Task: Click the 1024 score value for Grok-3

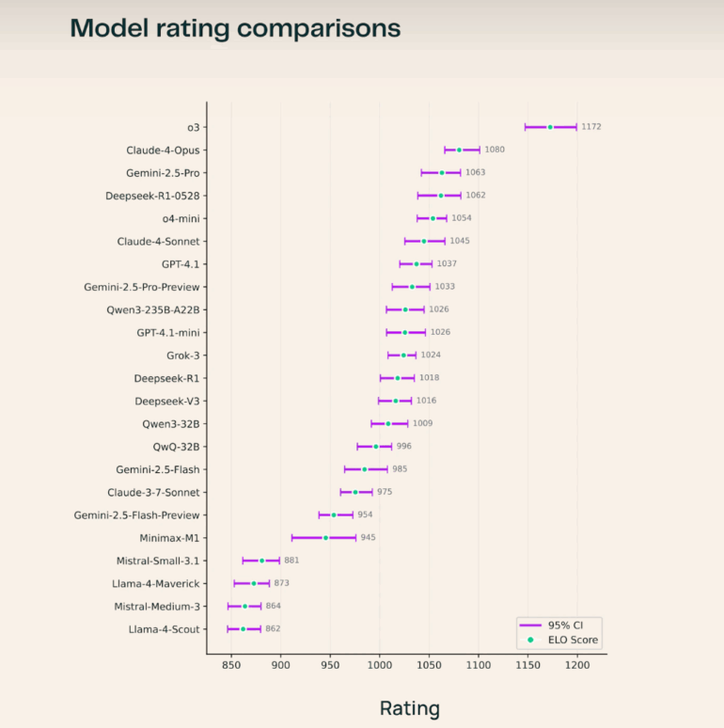Action: click(431, 356)
